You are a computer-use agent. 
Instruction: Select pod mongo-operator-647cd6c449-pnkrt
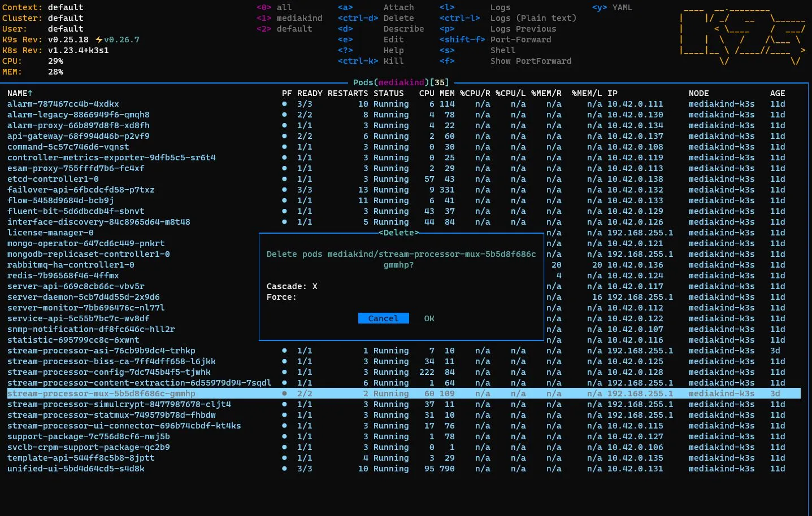[86, 243]
